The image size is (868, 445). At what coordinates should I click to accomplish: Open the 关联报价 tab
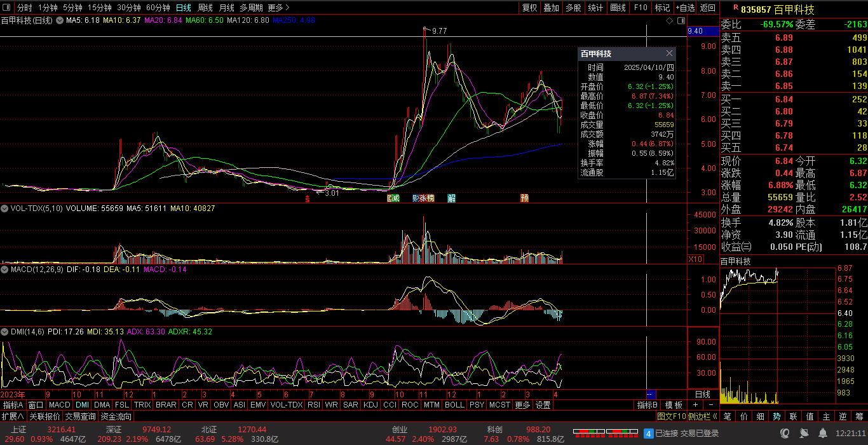[x=44, y=416]
